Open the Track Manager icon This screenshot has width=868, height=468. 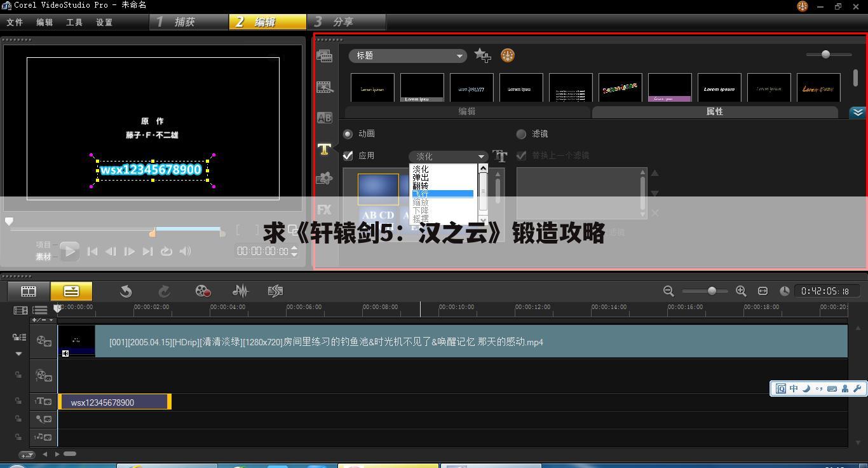[20, 310]
